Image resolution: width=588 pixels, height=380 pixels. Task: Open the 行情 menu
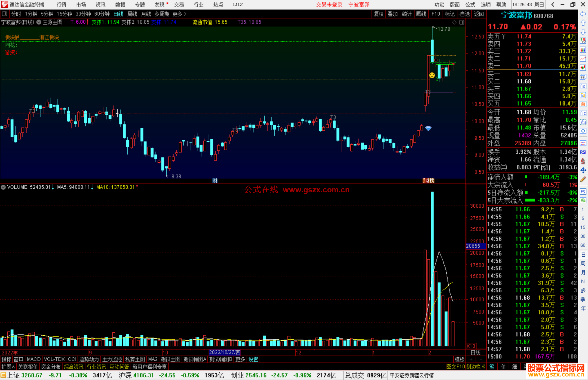tap(62, 5)
